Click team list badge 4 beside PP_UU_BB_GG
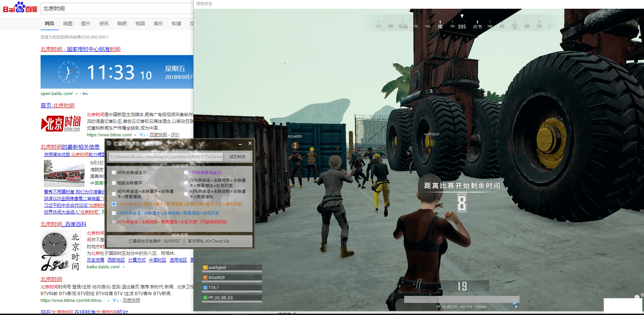This screenshot has width=644, height=315. [x=205, y=298]
